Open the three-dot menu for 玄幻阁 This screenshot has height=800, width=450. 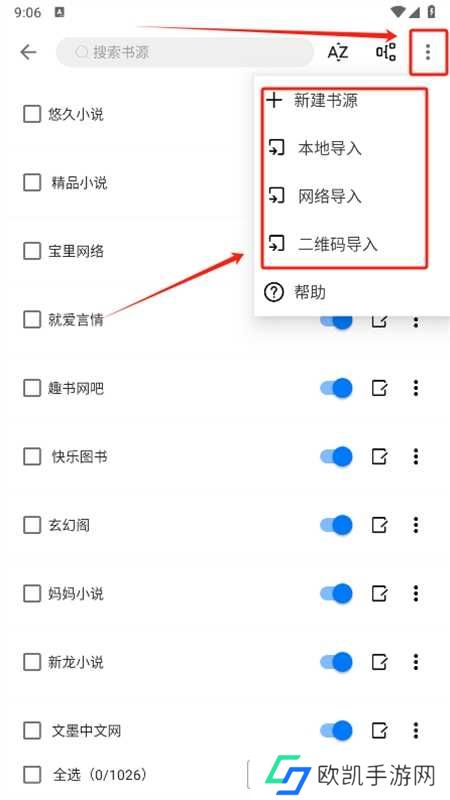(x=416, y=525)
